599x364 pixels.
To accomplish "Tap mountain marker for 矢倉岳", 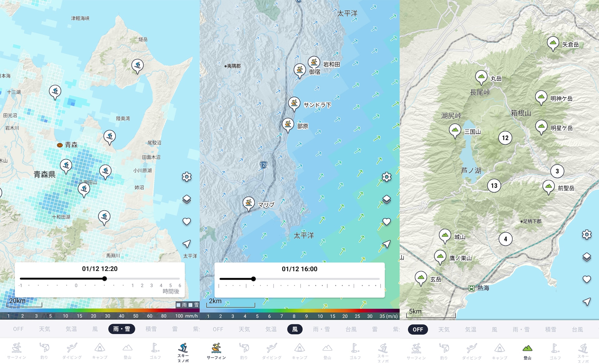I will (553, 43).
